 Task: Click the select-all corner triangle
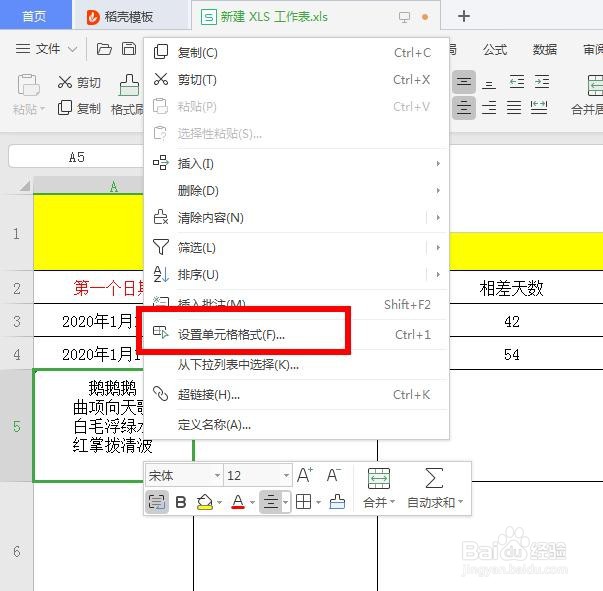24,186
